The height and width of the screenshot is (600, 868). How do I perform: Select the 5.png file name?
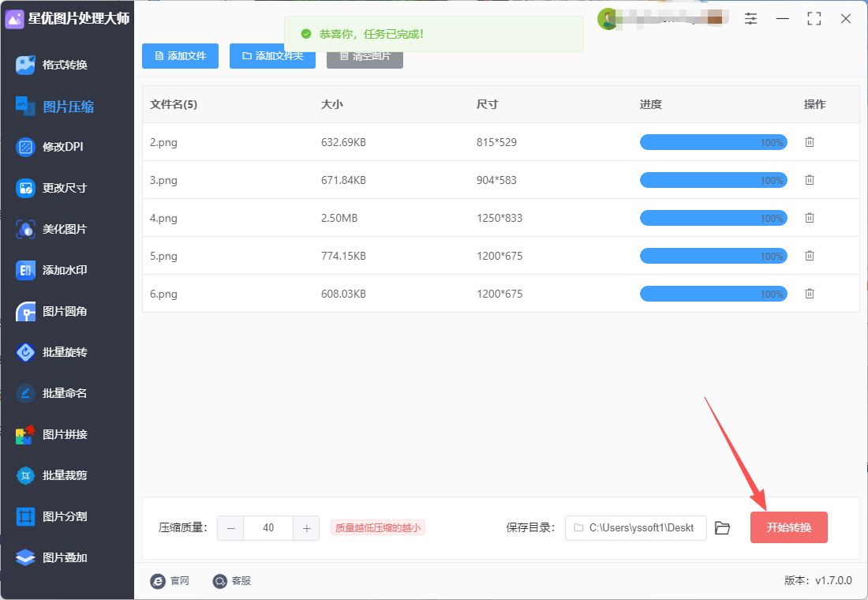click(x=163, y=256)
